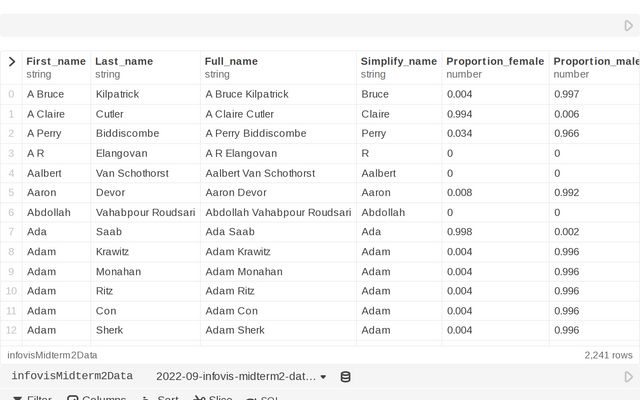Sort by First_name column header

pos(56,61)
